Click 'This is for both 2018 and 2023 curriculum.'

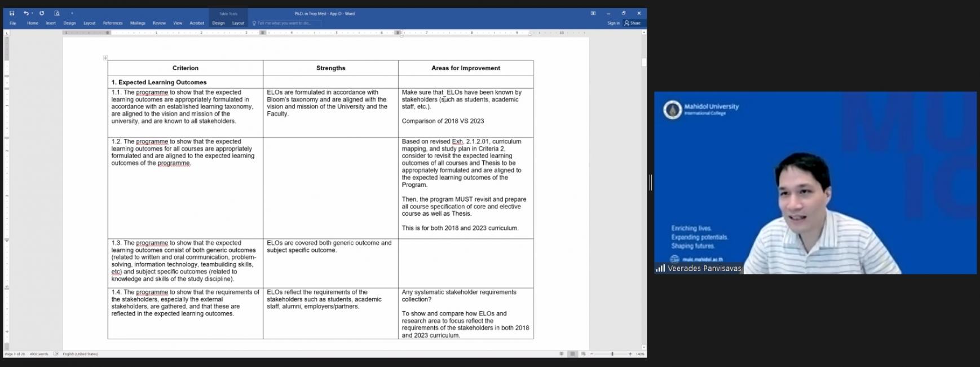[460, 228]
